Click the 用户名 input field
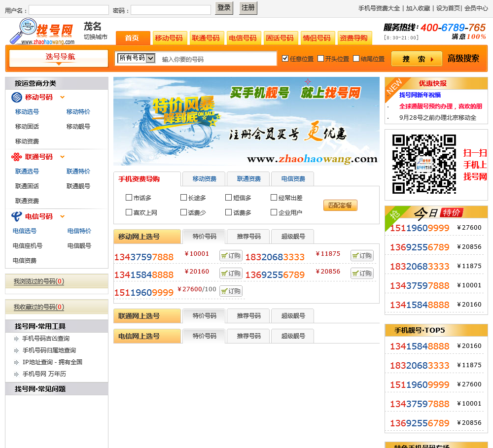 click(69, 10)
